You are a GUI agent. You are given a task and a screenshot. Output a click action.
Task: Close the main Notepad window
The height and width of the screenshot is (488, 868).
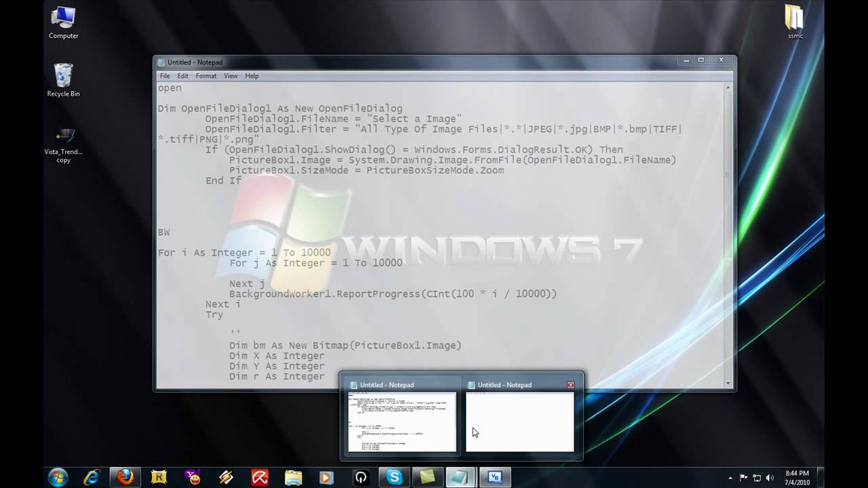pos(722,60)
